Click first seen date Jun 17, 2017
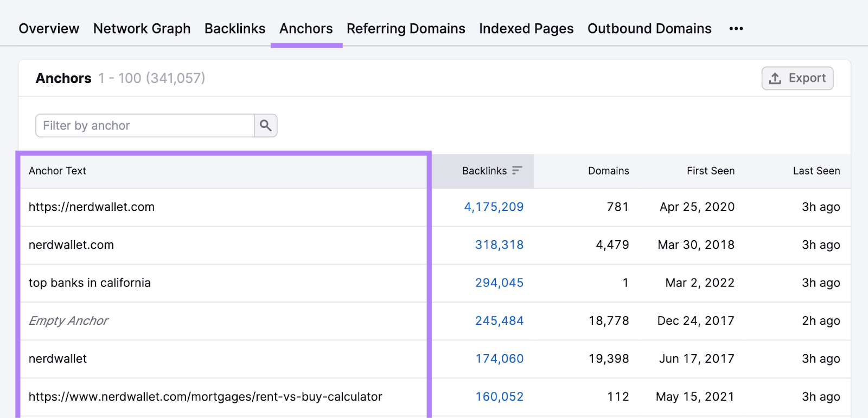868x418 pixels. point(697,358)
